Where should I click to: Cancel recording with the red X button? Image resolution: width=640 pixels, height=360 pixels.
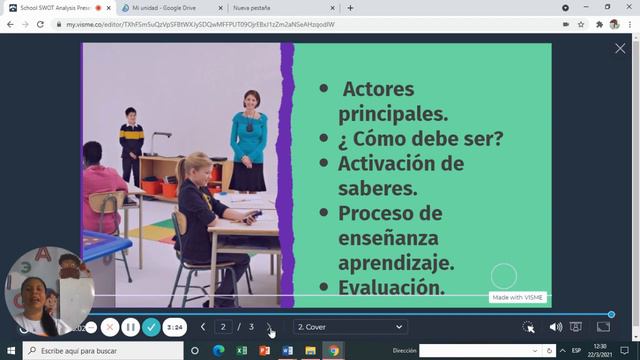coord(110,327)
